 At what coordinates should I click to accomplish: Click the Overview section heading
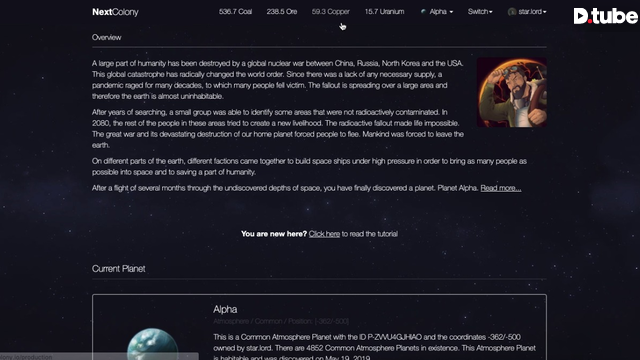coord(107,37)
